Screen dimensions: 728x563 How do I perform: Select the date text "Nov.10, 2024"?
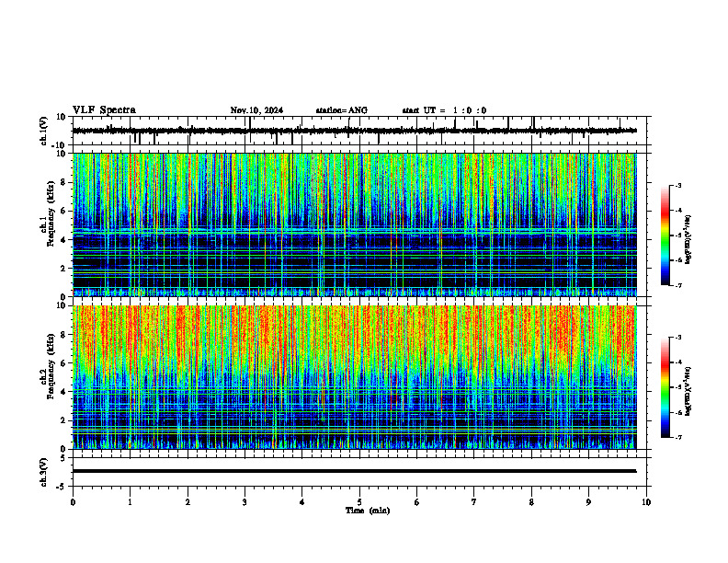256,110
